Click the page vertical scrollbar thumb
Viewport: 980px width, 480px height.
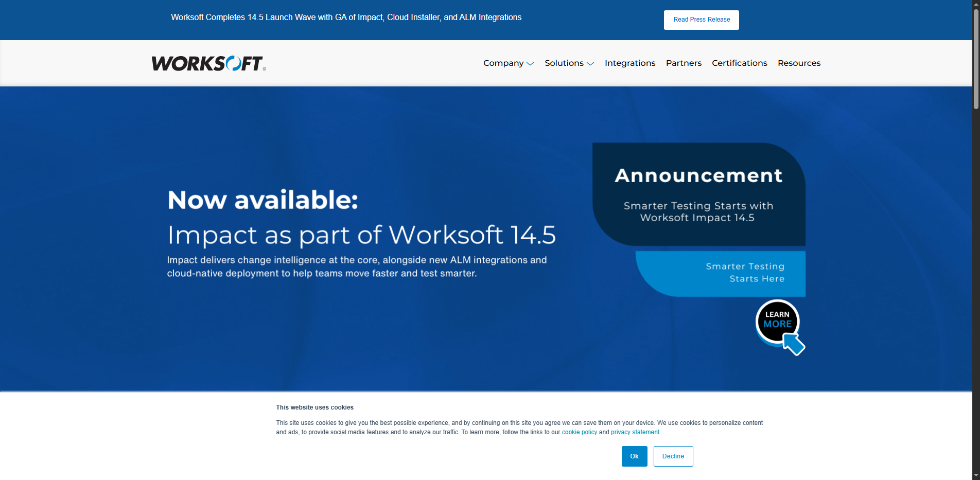click(976, 59)
